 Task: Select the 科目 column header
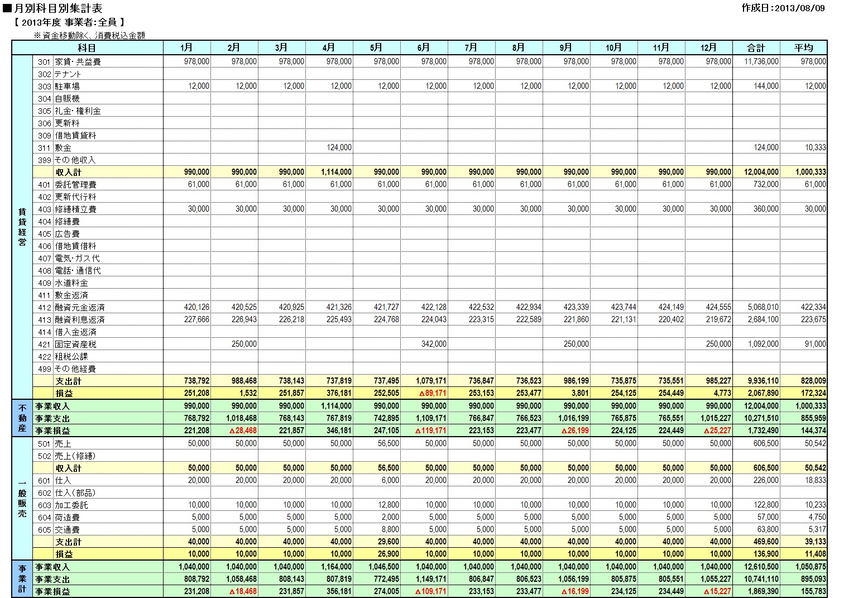coord(88,48)
